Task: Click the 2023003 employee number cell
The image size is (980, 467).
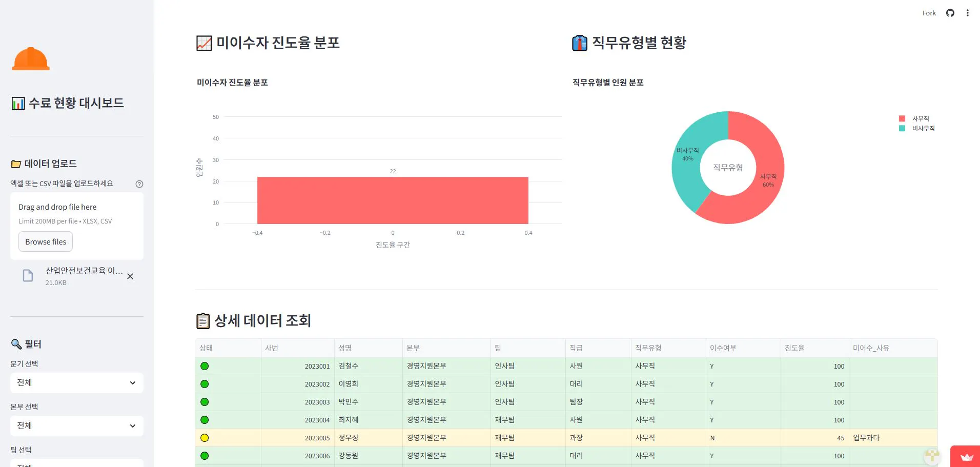Action: (x=297, y=402)
